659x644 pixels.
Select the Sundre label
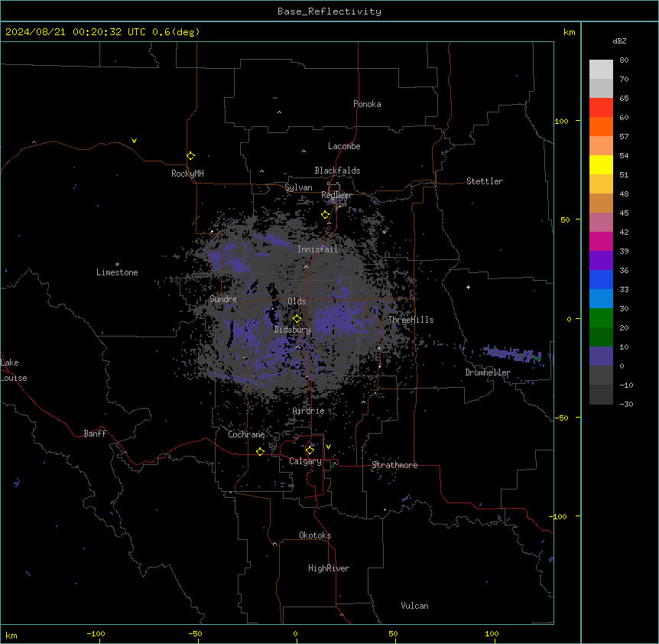[x=223, y=299]
